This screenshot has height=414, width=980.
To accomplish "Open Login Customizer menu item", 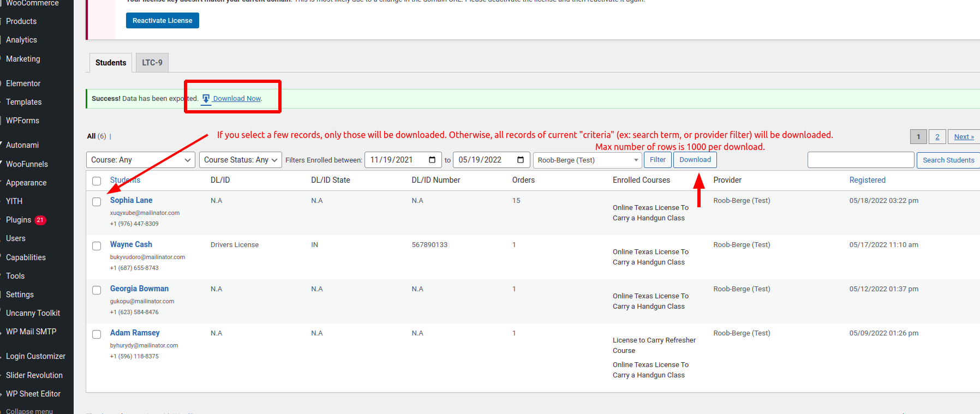I will point(36,356).
